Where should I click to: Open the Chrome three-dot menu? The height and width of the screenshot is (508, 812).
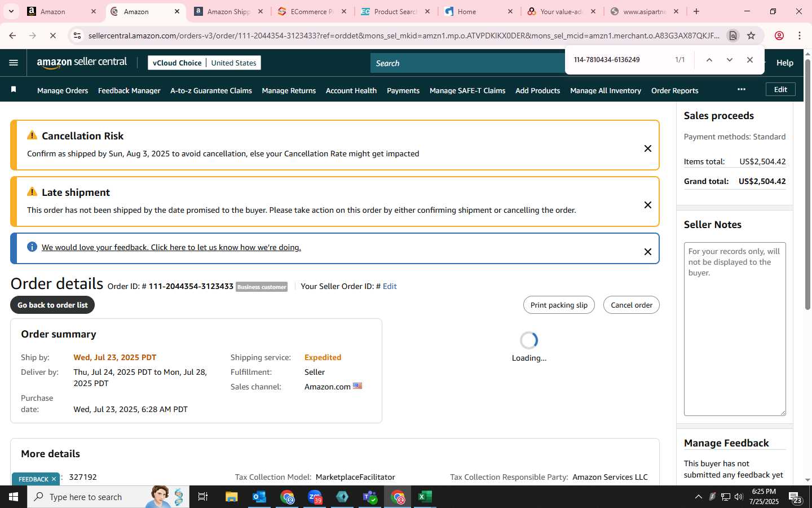pos(800,36)
